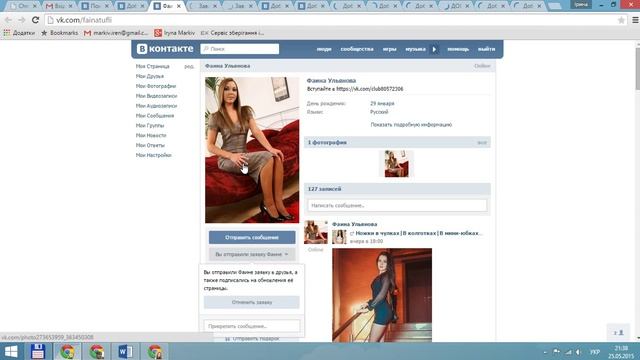Open Моя Страница in the sidebar

[153, 66]
